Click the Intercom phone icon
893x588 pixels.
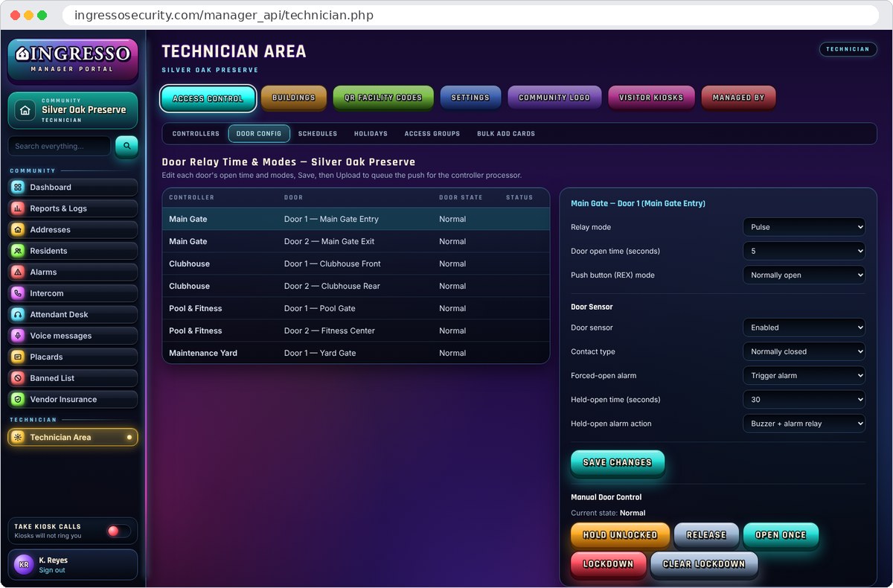[x=18, y=293]
